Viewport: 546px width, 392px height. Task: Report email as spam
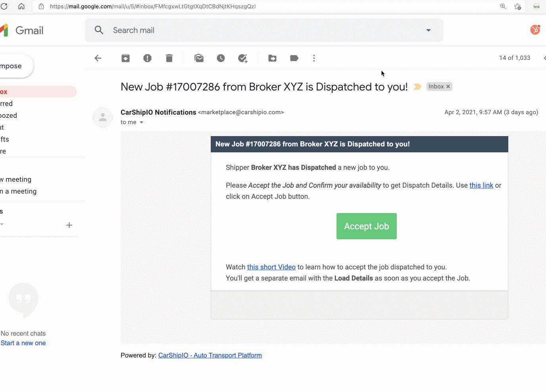click(x=147, y=58)
